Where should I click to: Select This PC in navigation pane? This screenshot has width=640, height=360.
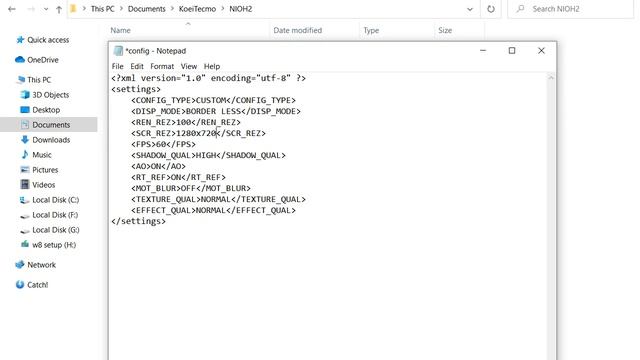(x=39, y=80)
